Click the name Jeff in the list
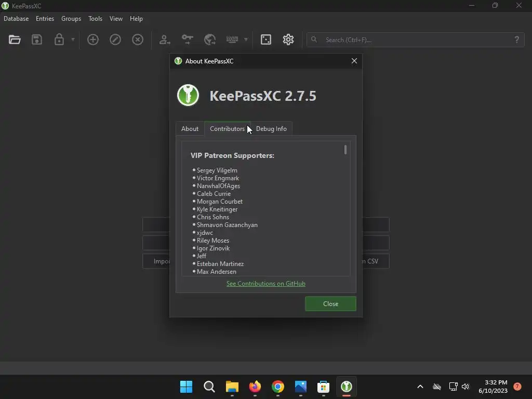 tap(201, 256)
